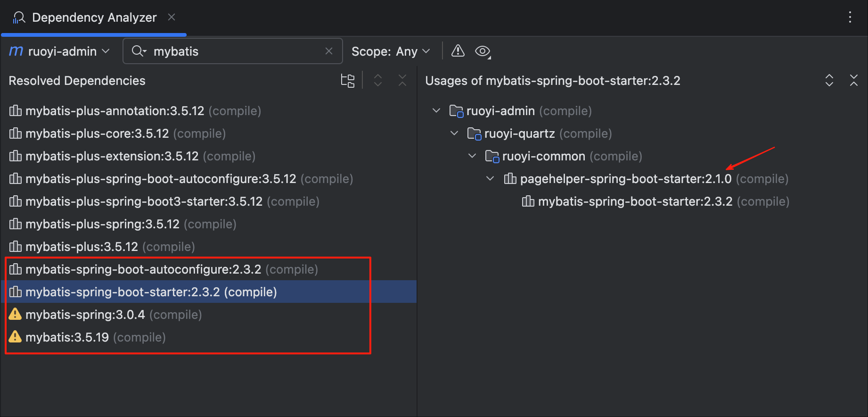868x417 pixels.
Task: Collapse the pagehelper-spring-boot-starter node
Action: (x=490, y=179)
